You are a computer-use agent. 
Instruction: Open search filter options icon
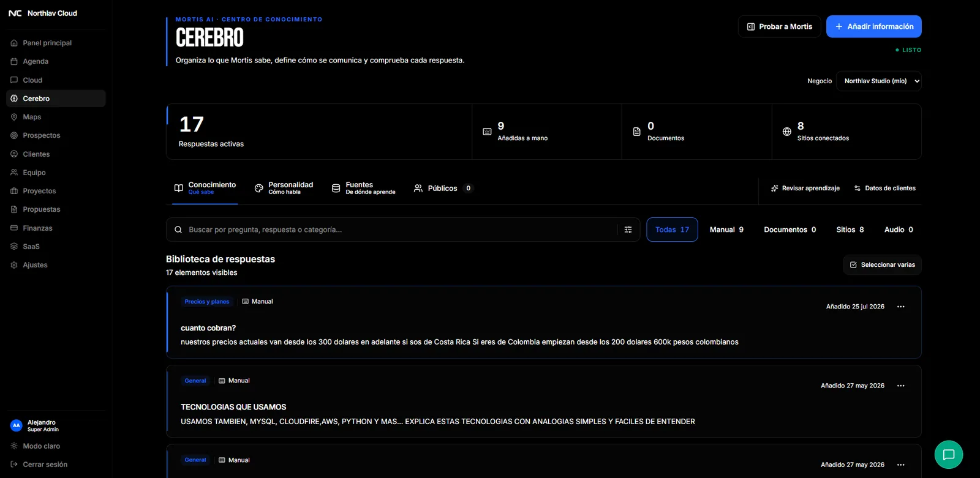(x=628, y=230)
